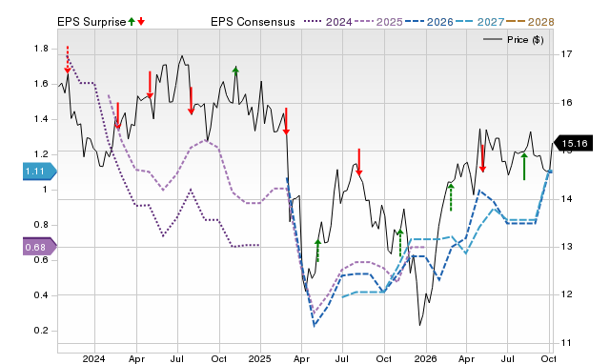Click the 13 label on price axis

pyautogui.click(x=566, y=247)
